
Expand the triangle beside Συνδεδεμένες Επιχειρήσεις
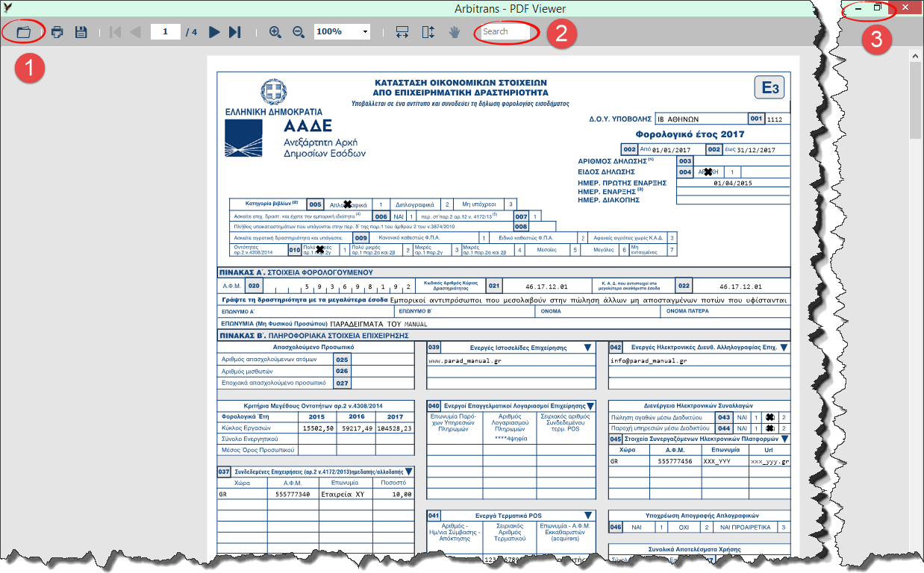408,472
